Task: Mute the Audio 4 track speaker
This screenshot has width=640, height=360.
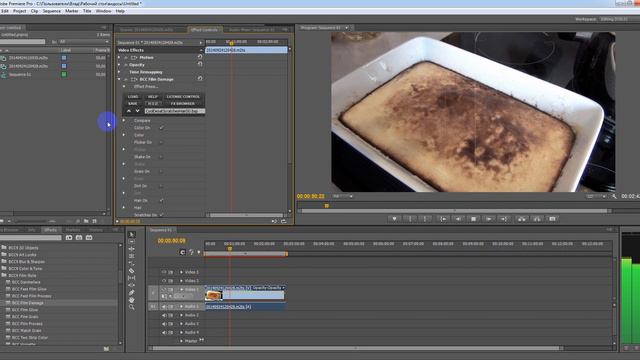Action: [164, 332]
